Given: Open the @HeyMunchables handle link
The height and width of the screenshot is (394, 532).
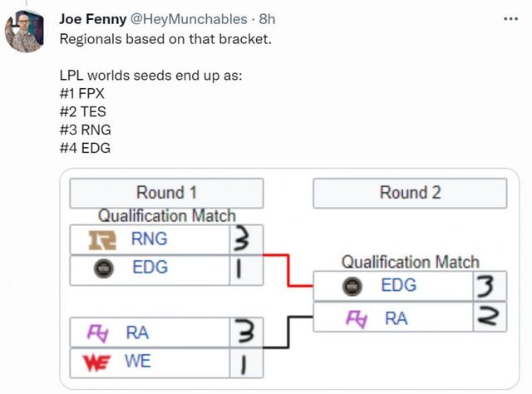Looking at the screenshot, I should point(189,19).
